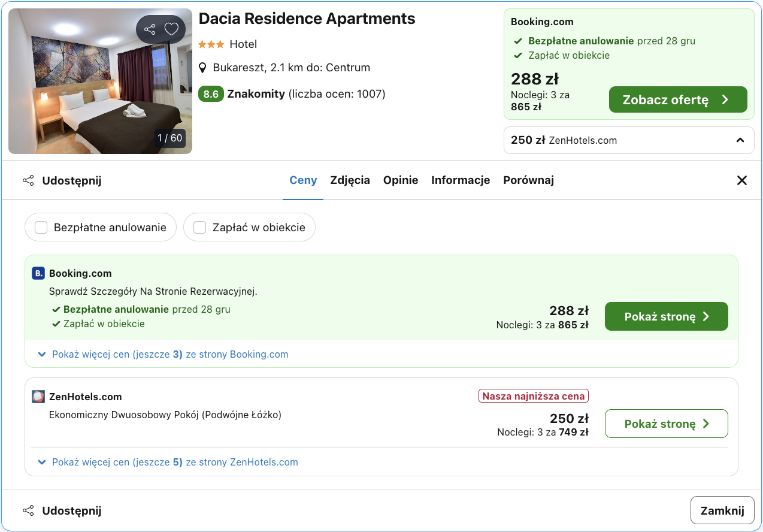Click the Udostępnij share icon below the photo
Screen dimensions: 763x532
pos(28,180)
